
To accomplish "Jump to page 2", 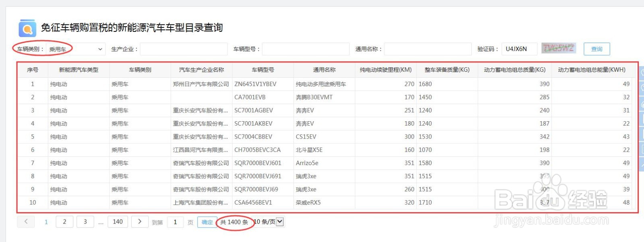I will point(64,221).
